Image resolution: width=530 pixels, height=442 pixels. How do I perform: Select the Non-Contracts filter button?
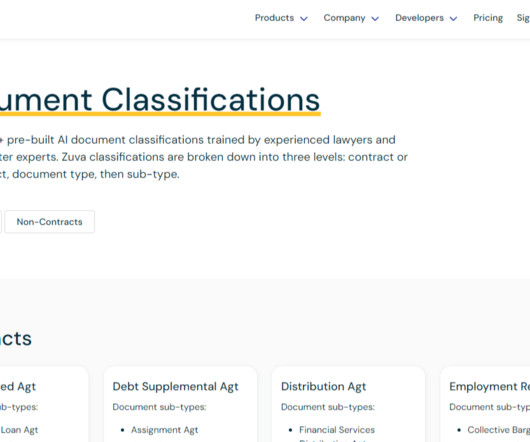tap(49, 222)
